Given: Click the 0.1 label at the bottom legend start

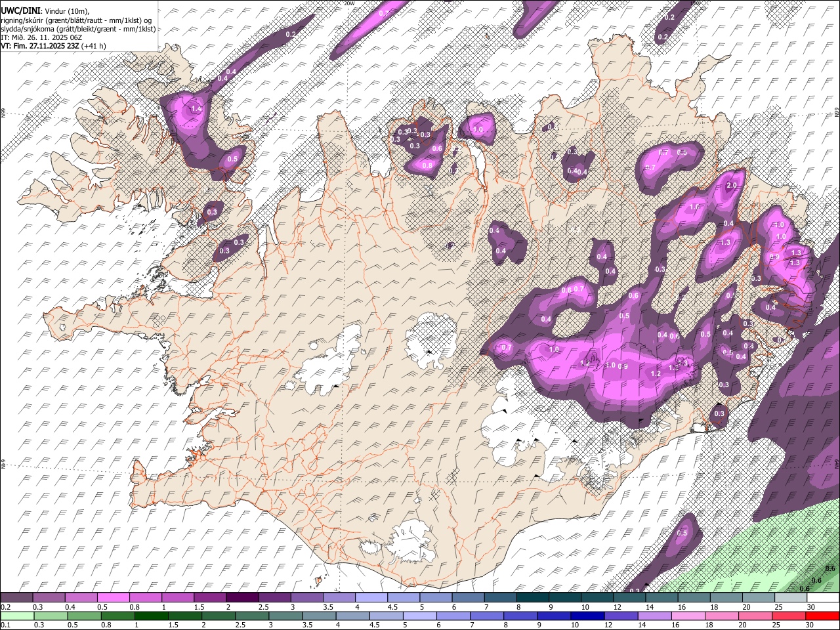Looking at the screenshot, I should click(x=5, y=625).
